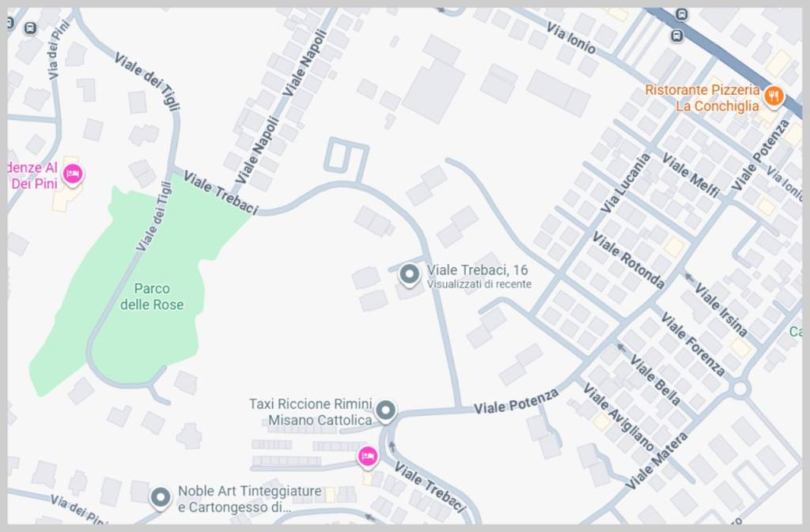Click the Noble Art Tinteggiature location pin
Image resolution: width=810 pixels, height=532 pixels.
(x=160, y=499)
